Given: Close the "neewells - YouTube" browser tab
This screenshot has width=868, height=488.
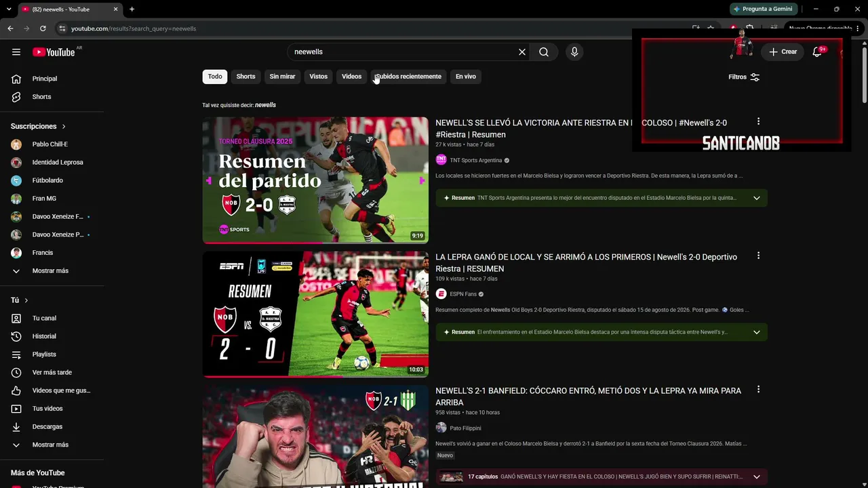Looking at the screenshot, I should point(115,9).
